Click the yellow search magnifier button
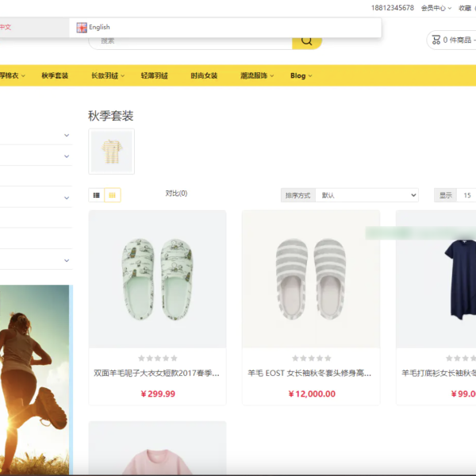The height and width of the screenshot is (476, 476). pyautogui.click(x=306, y=43)
